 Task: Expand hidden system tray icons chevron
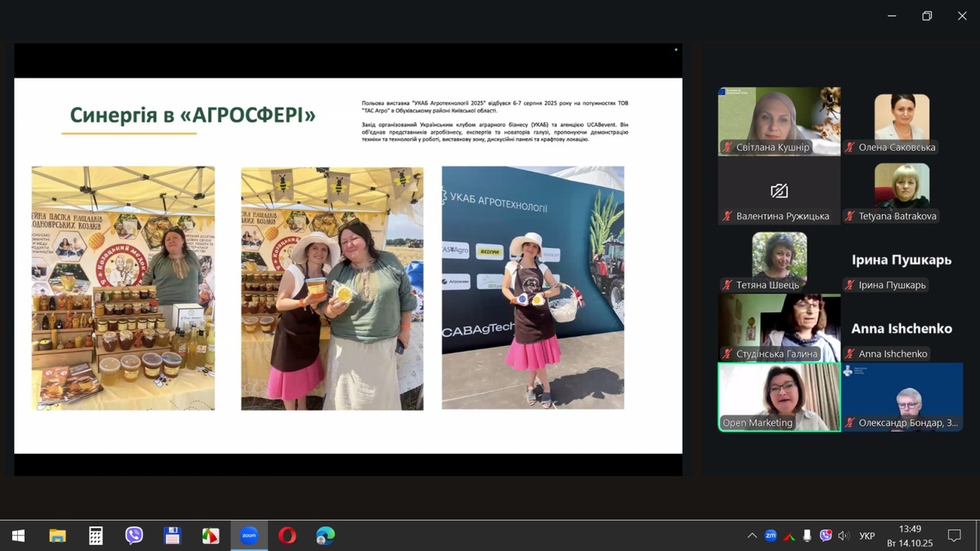[751, 535]
